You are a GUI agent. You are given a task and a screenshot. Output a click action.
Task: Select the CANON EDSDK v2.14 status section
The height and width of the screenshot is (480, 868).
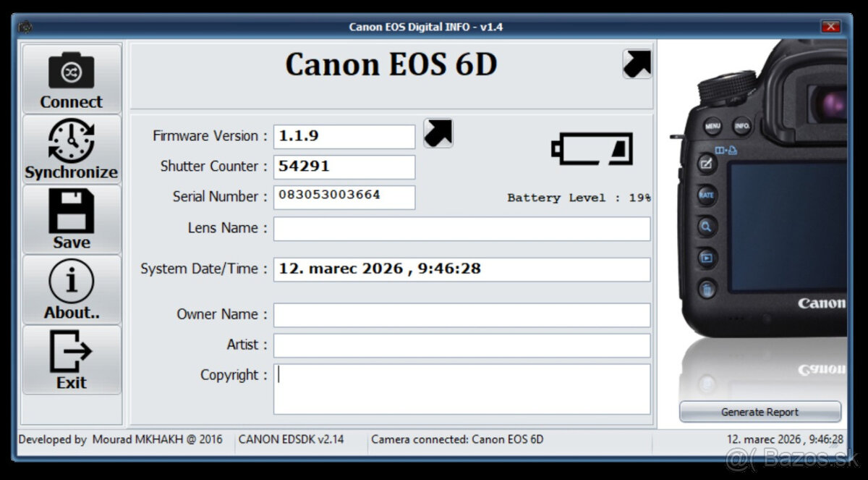(x=292, y=439)
